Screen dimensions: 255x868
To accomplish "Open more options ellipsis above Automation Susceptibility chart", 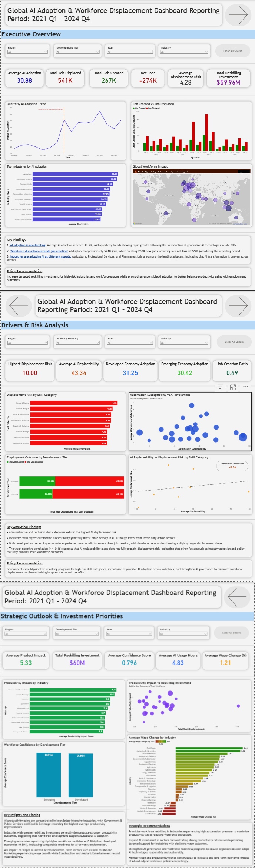I will 246,387.
